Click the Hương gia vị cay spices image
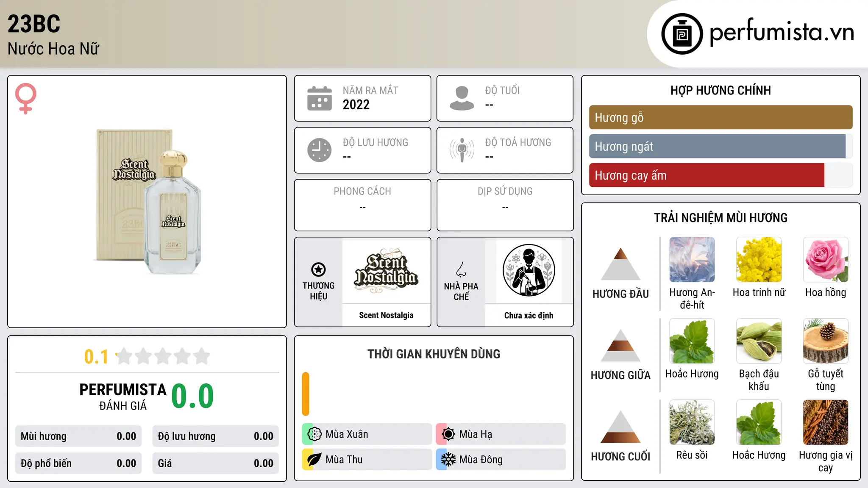Image resolution: width=868 pixels, height=488 pixels. pos(826,422)
